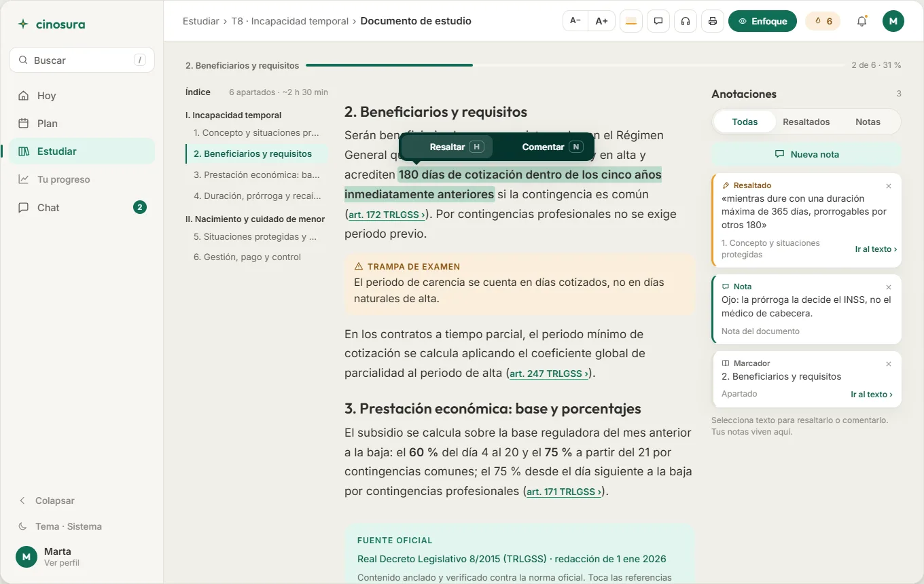Switch to the Notas tab
Screen dimensions: 924x584
tap(868, 122)
